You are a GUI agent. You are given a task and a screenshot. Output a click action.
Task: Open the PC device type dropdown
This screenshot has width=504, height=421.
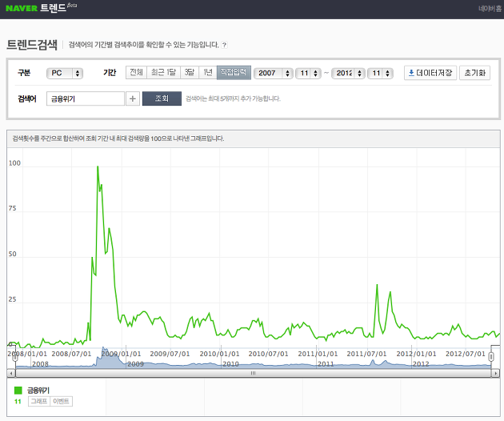(65, 73)
